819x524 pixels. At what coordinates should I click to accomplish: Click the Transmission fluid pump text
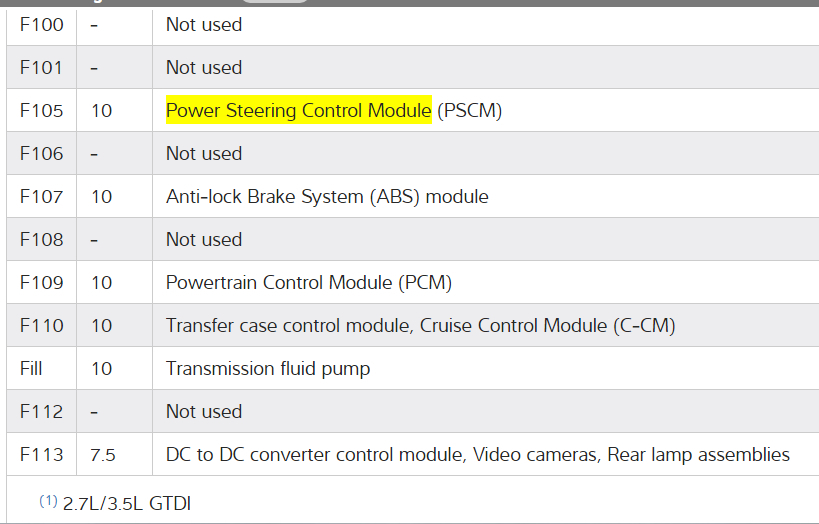point(268,369)
